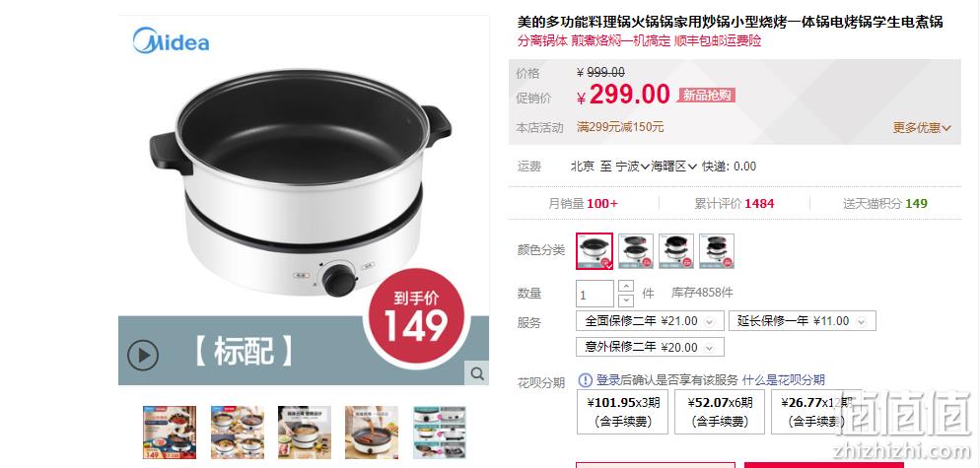Open the 海曙区 district dropdown

coord(673,167)
